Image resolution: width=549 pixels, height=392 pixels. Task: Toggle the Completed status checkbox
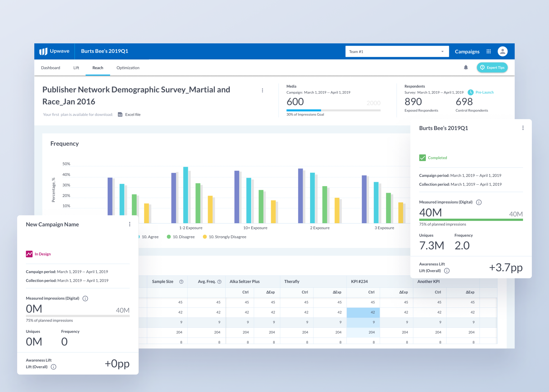tap(422, 158)
